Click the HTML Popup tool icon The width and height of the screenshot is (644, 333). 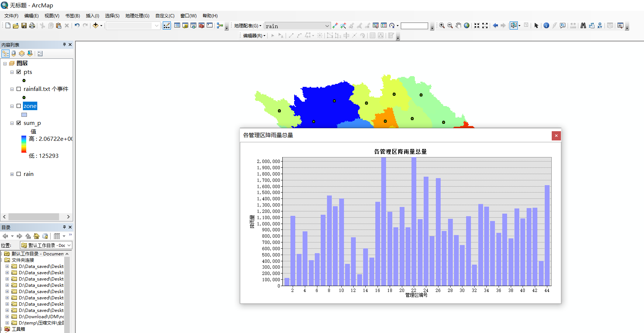(x=562, y=26)
